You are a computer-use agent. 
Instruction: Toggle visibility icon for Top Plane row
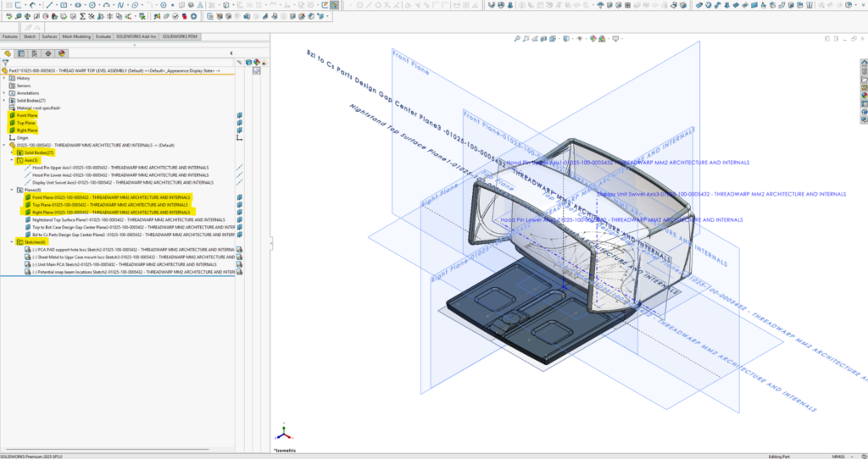(240, 123)
